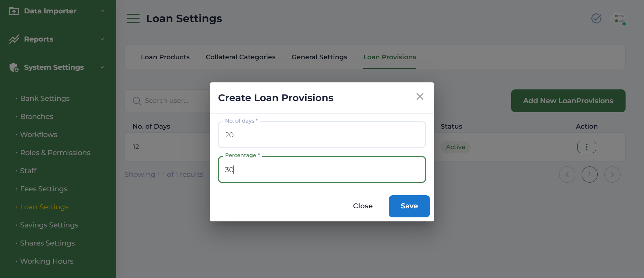Click the hamburger menu icon

pyautogui.click(x=133, y=18)
